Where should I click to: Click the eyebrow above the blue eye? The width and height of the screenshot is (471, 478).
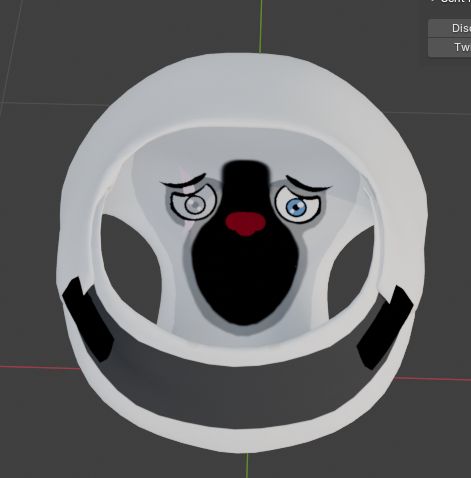click(308, 184)
